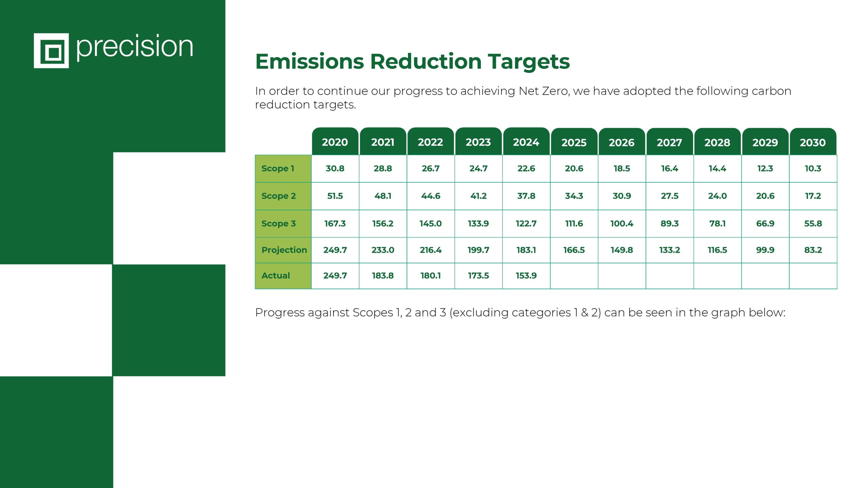Click Actual value 183.8
Image resolution: width=868 pixels, height=488 pixels.
coord(383,276)
